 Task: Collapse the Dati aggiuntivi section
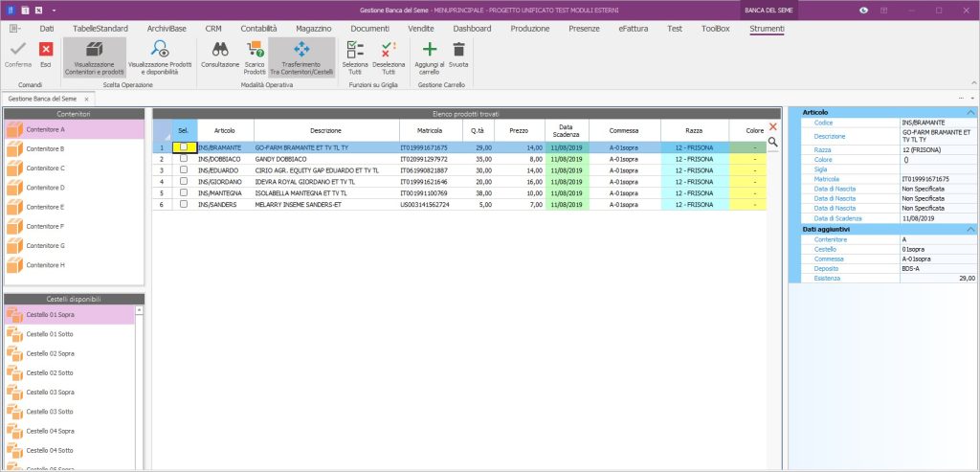pos(970,230)
